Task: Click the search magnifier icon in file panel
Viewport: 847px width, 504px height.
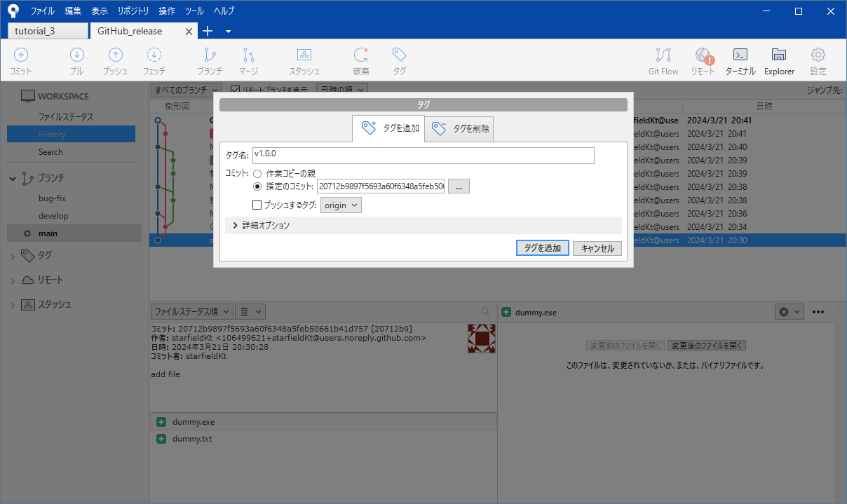Action: 485,311
